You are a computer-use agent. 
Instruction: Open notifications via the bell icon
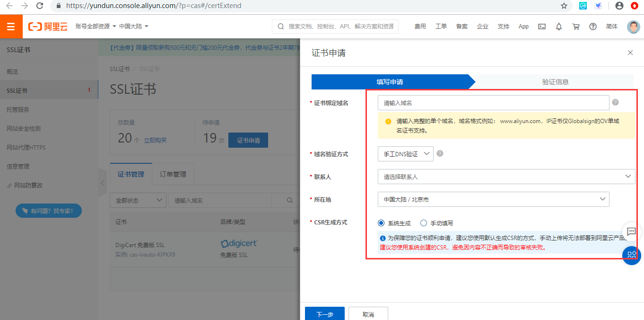[558, 27]
